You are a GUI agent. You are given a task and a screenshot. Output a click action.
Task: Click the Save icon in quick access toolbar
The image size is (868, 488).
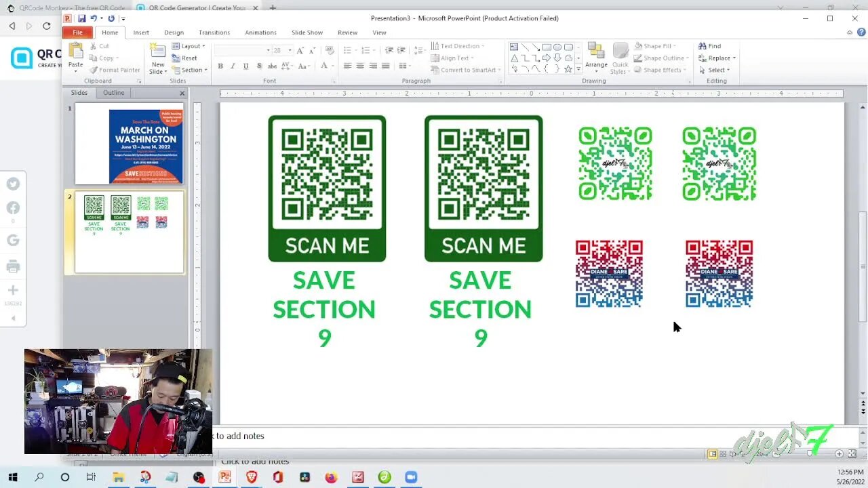(82, 18)
